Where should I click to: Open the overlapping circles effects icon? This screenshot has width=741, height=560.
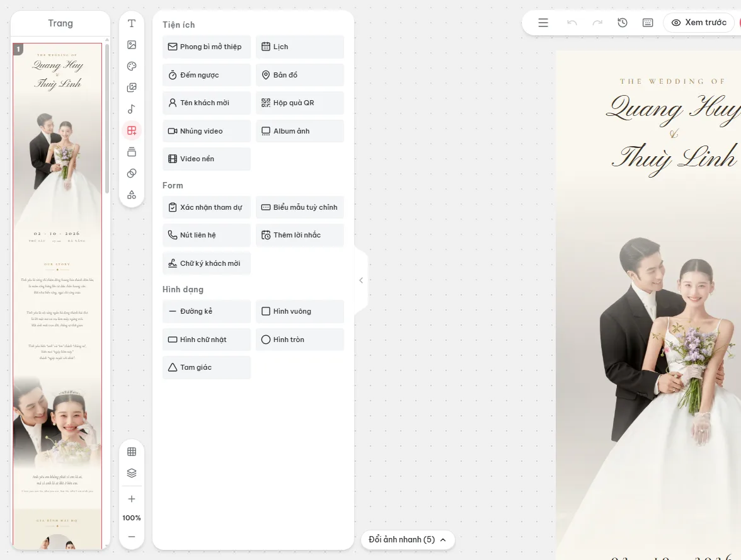tap(132, 173)
